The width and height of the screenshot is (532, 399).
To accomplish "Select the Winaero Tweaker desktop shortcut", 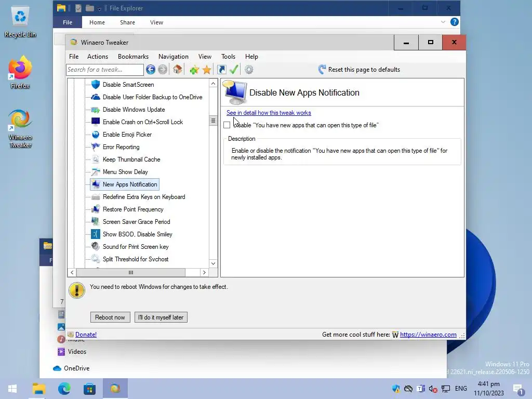I will coord(20,129).
